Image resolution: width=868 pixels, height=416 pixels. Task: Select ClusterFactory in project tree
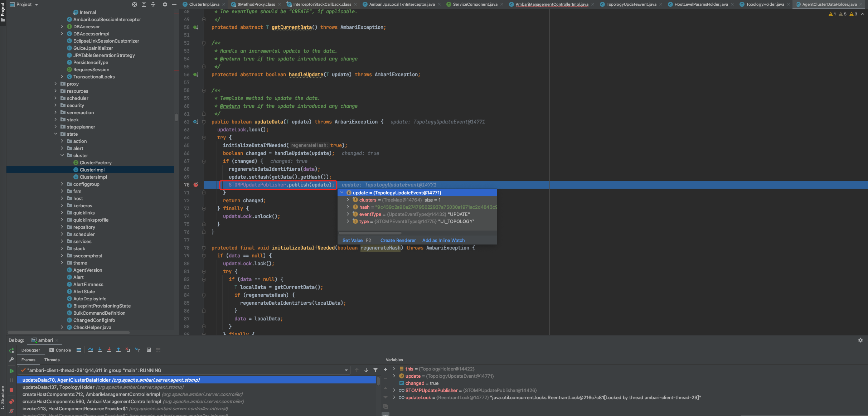[x=96, y=163]
